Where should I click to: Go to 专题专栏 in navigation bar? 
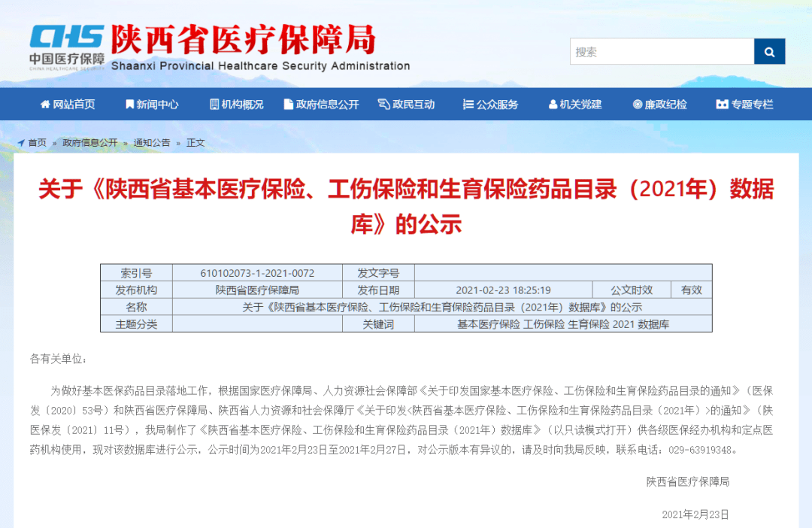(752, 105)
